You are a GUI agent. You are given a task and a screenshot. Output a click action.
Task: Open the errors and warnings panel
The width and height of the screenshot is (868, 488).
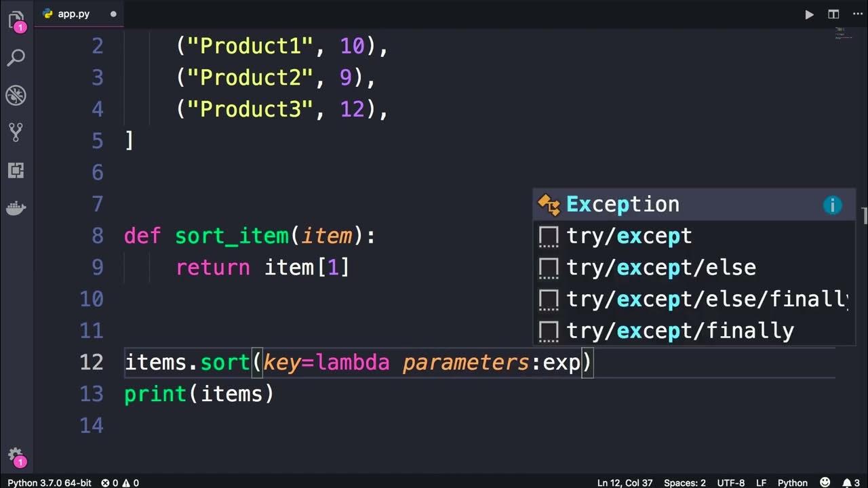120,483
